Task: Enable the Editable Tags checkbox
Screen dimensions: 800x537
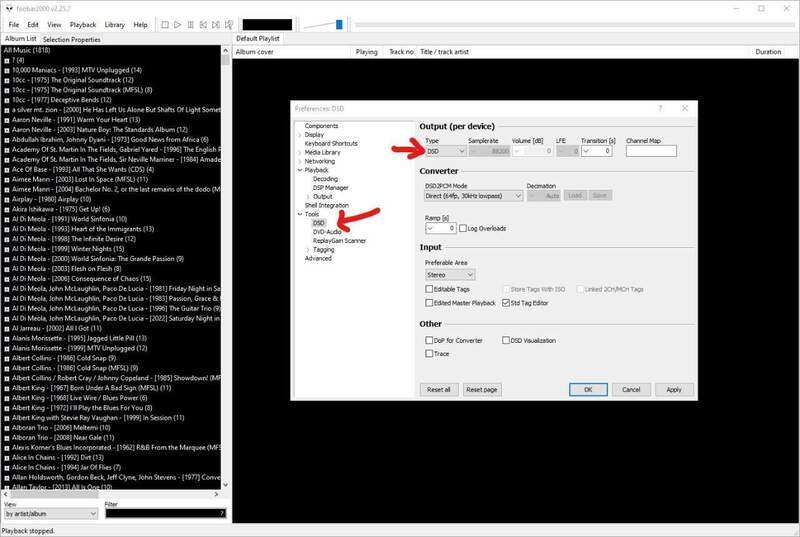Action: point(429,289)
